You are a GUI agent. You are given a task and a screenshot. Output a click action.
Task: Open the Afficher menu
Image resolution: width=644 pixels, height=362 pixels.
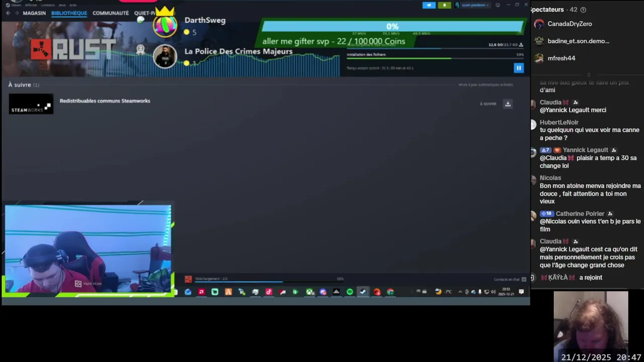click(x=31, y=5)
